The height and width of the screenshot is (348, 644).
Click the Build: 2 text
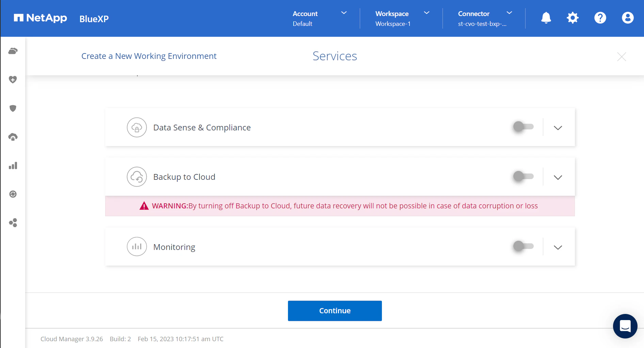pos(120,339)
